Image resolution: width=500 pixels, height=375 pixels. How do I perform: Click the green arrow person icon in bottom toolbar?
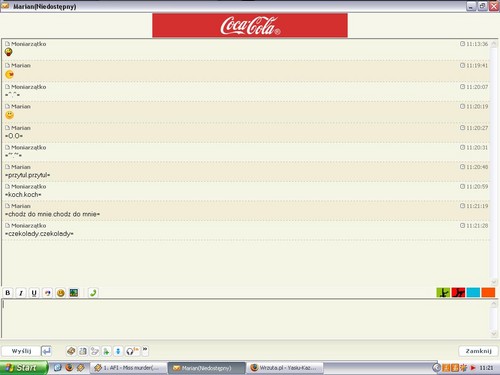coord(106,351)
